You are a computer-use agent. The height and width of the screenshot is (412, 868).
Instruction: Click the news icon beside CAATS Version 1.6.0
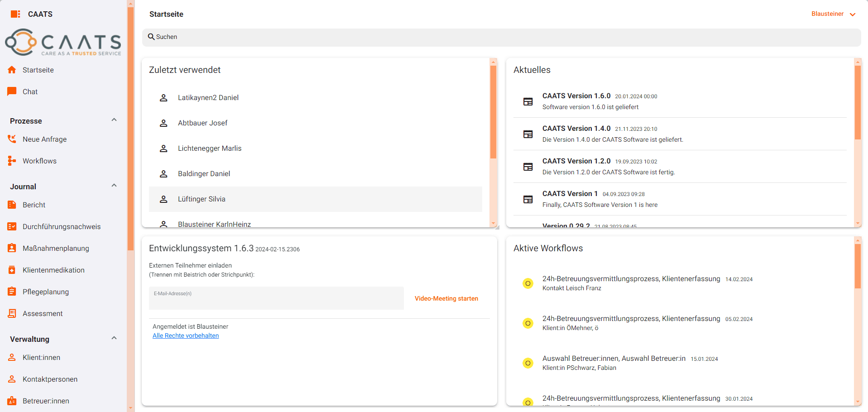[528, 101]
